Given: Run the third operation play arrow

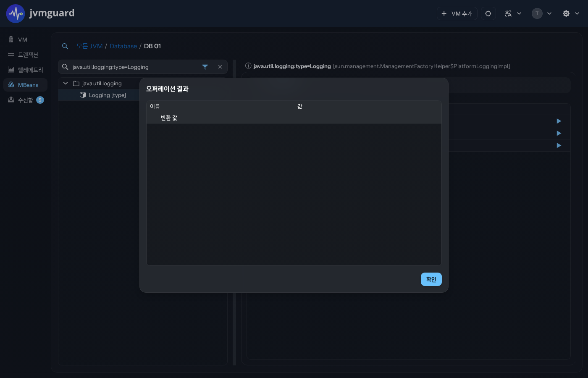Looking at the screenshot, I should coord(559,145).
